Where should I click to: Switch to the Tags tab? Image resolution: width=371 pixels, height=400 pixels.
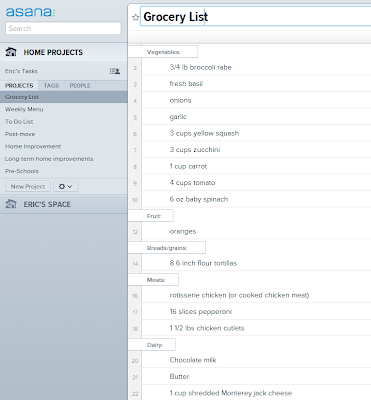[x=51, y=86]
